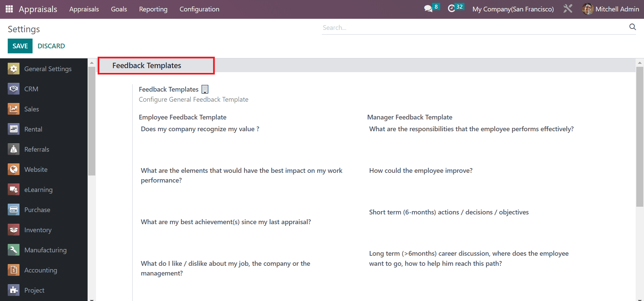Click the SAVE button
The image size is (644, 301).
tap(20, 46)
